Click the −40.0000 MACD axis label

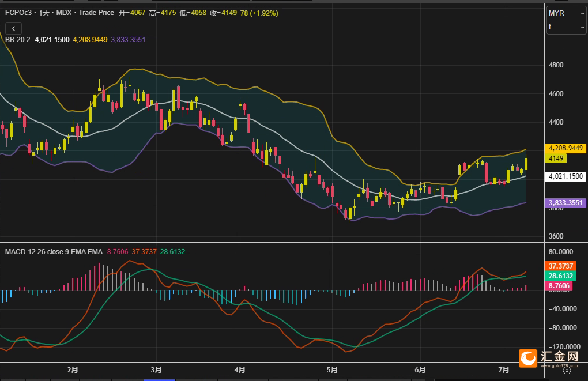563,308
